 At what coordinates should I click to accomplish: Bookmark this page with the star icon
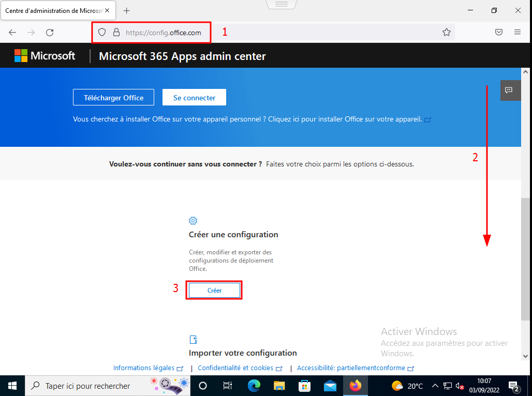point(447,32)
